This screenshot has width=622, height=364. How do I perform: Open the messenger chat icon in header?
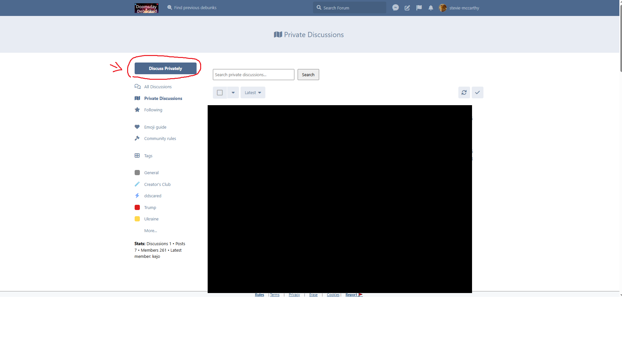tap(395, 8)
